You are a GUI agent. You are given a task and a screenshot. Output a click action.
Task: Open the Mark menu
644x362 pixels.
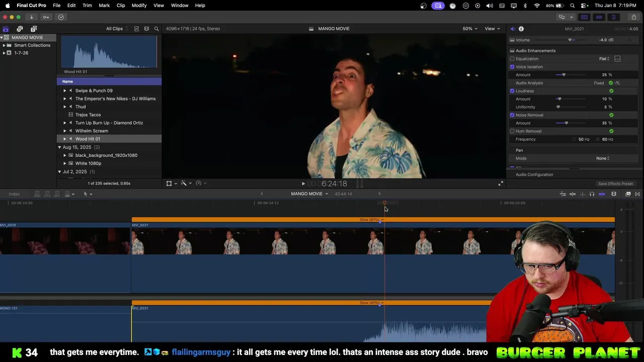[104, 6]
